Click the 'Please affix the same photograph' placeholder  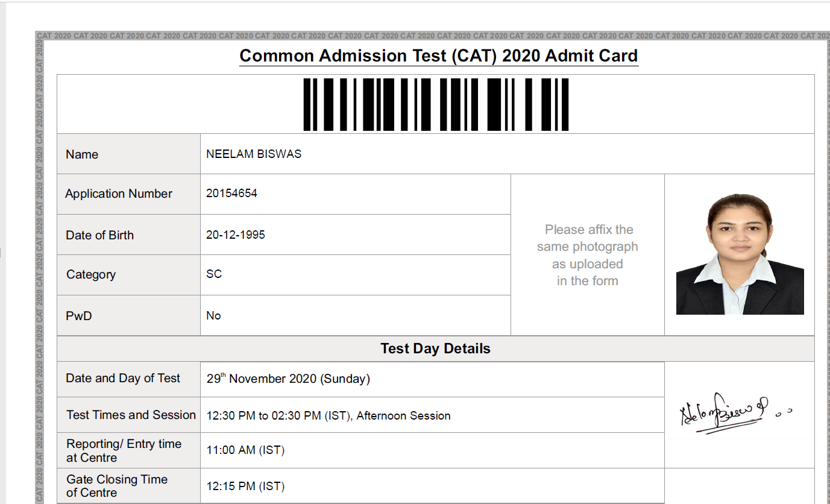coord(588,255)
